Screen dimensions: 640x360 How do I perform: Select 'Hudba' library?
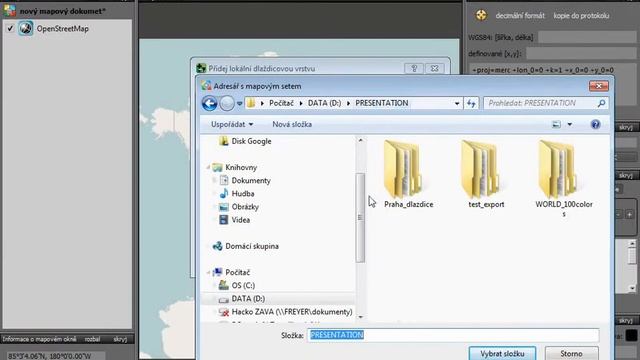point(243,193)
